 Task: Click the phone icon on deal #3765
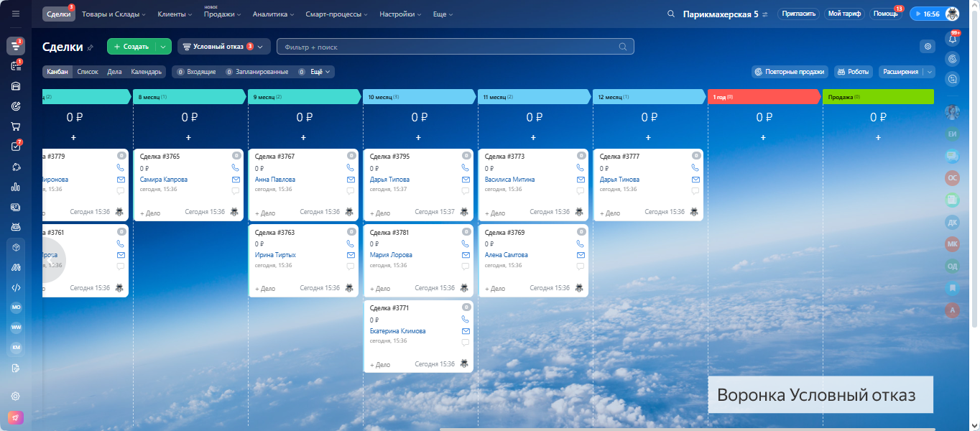pyautogui.click(x=236, y=167)
